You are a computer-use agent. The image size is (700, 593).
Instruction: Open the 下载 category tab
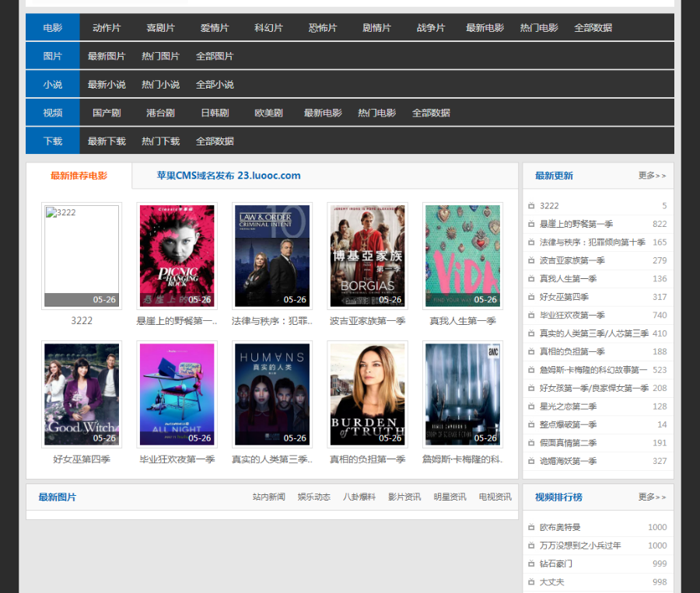point(53,141)
